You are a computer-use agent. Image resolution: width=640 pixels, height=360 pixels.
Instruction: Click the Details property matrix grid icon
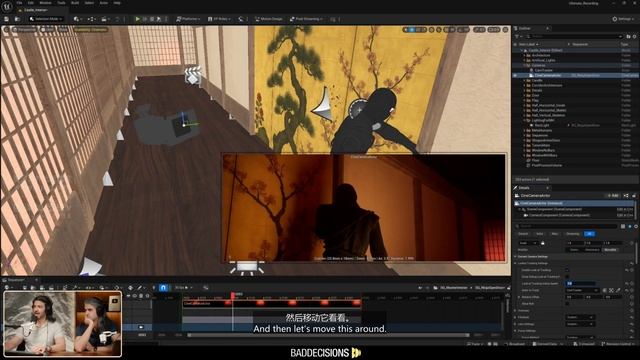click(x=623, y=226)
